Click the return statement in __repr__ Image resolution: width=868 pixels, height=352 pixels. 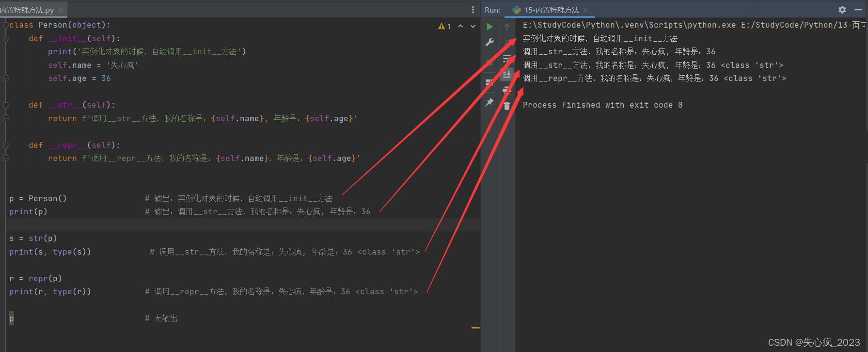point(204,158)
